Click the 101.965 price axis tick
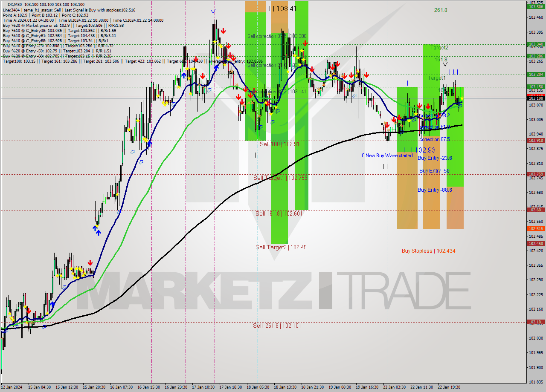 pyautogui.click(x=536, y=352)
